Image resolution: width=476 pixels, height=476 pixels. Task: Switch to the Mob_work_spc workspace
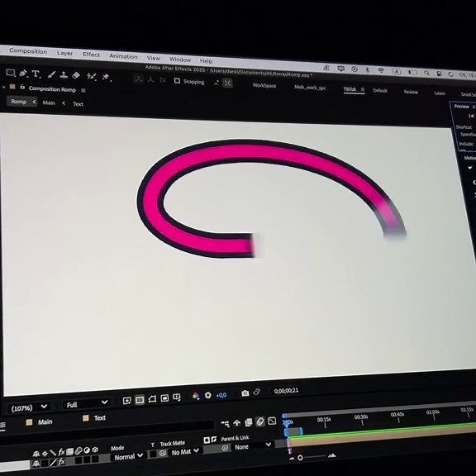click(x=310, y=88)
